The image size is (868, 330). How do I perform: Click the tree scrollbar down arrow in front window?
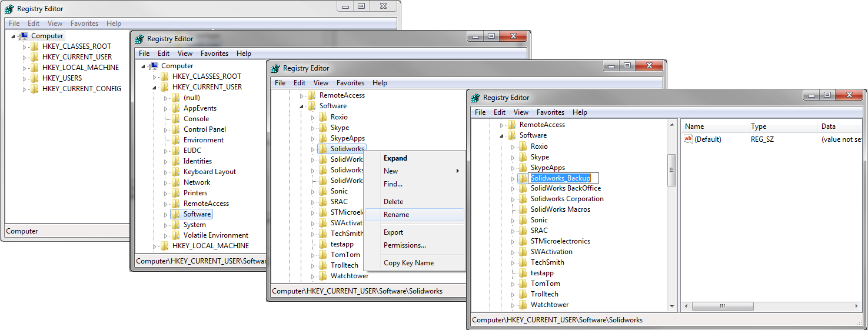pyautogui.click(x=671, y=306)
